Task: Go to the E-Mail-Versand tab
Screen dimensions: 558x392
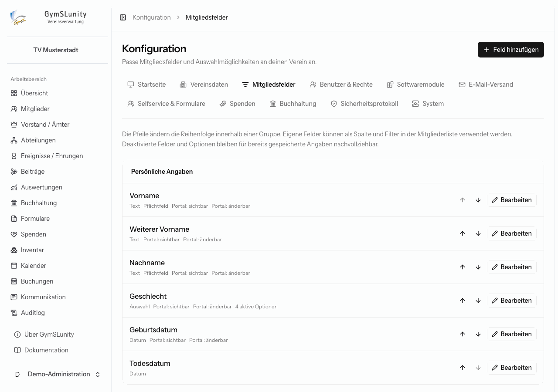Action: (486, 84)
